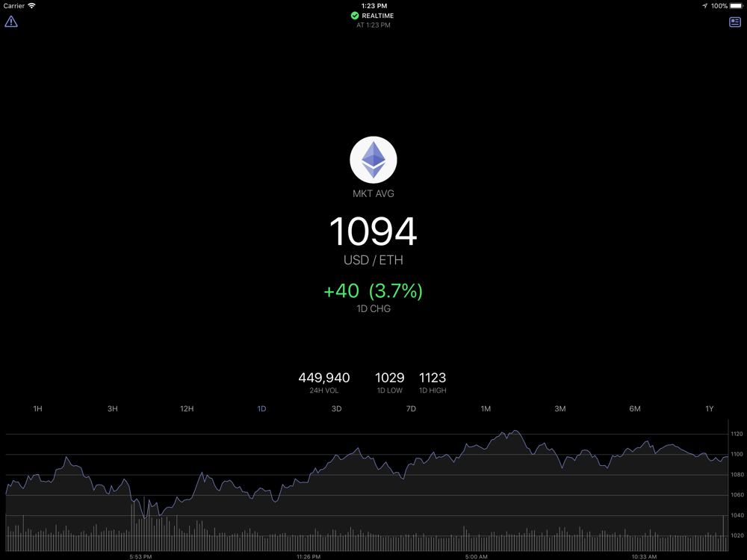This screenshot has height=560, width=747.
Task: Select the 1M chart range
Action: [x=486, y=408]
